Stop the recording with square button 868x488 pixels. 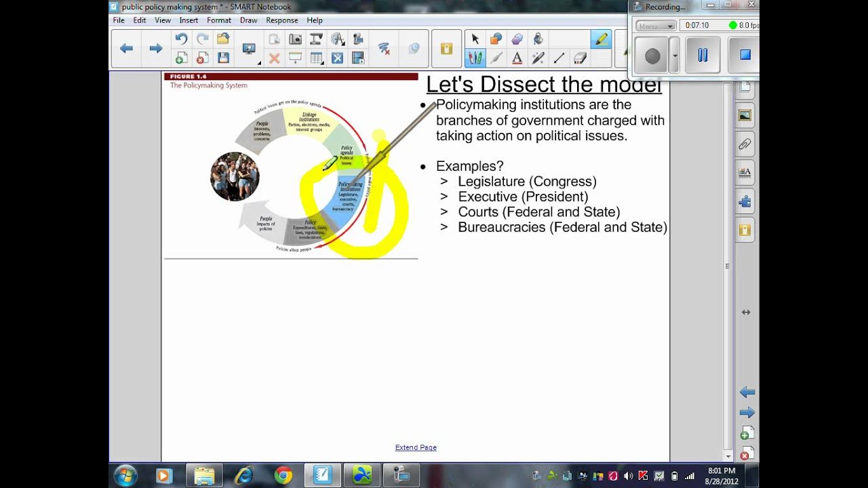pos(745,55)
